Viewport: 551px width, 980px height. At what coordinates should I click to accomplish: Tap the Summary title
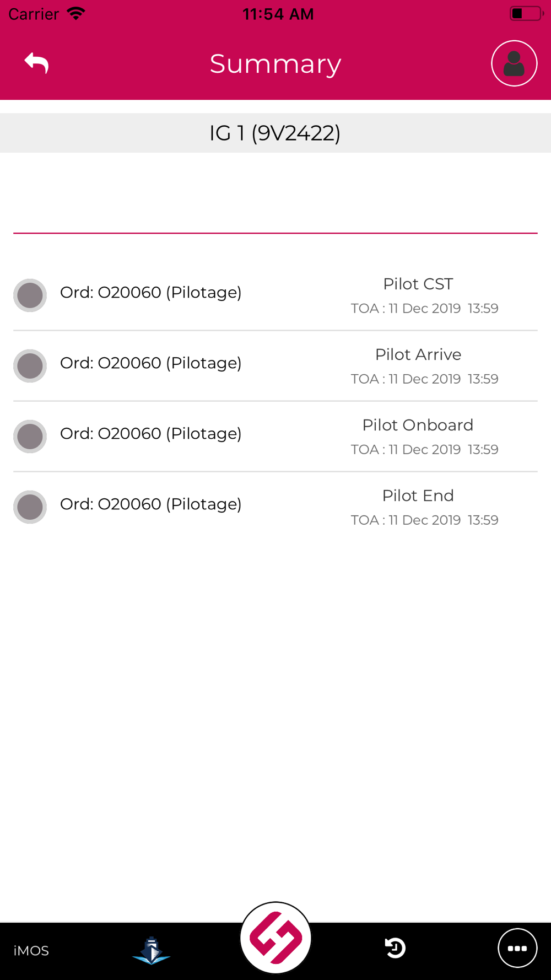[x=275, y=64]
